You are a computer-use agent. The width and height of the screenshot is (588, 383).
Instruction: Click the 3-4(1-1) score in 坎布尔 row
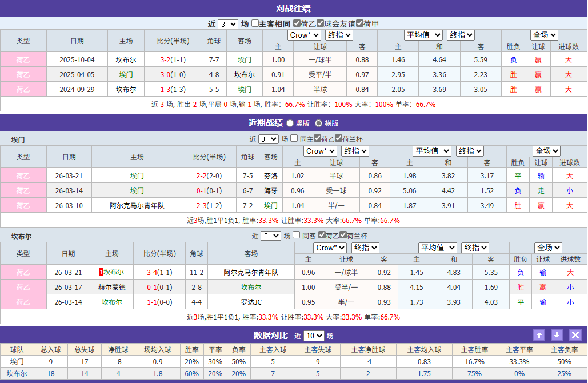(x=161, y=273)
